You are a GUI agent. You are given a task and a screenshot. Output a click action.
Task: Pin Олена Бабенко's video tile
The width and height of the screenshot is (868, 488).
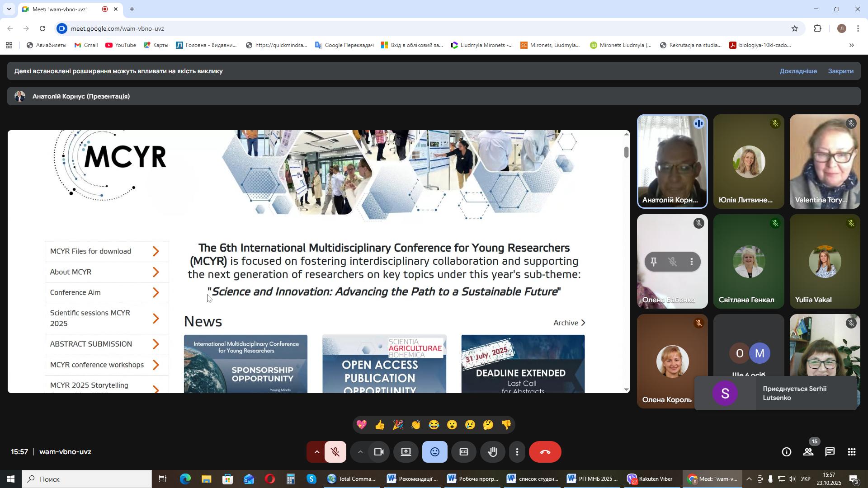[x=653, y=262]
